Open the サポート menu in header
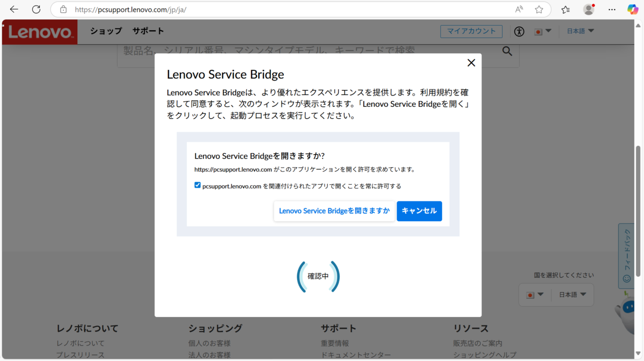Screen dimensions: 644x361 pyautogui.click(x=148, y=31)
